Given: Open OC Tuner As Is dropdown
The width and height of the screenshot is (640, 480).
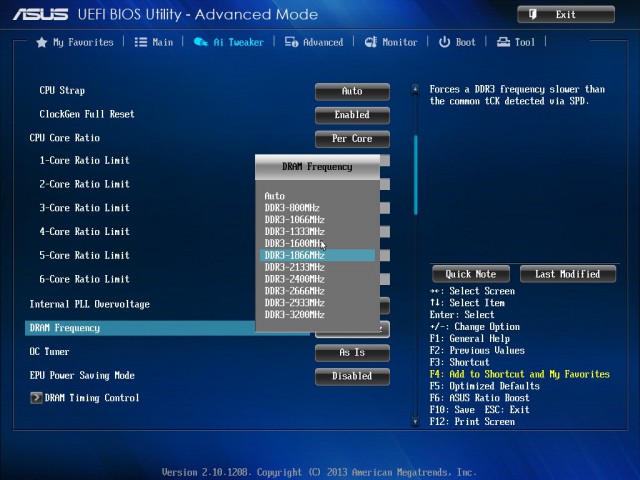Looking at the screenshot, I should [x=352, y=353].
